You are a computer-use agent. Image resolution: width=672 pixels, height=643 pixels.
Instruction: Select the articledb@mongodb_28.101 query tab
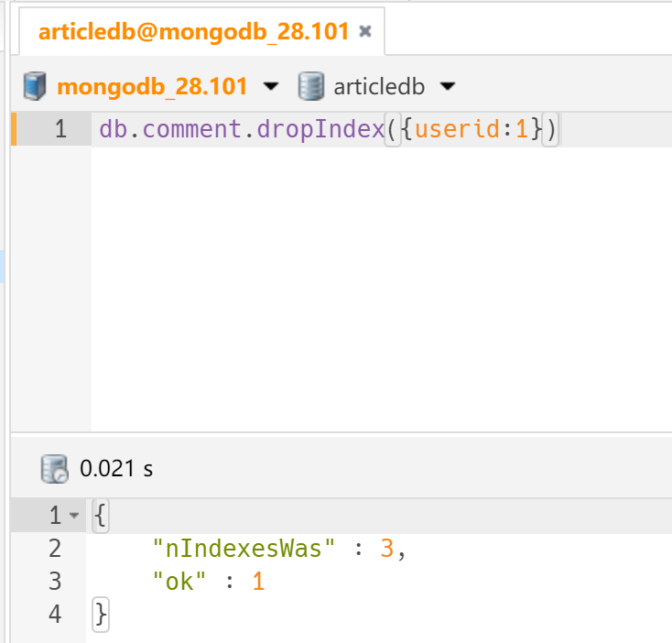pos(193,32)
